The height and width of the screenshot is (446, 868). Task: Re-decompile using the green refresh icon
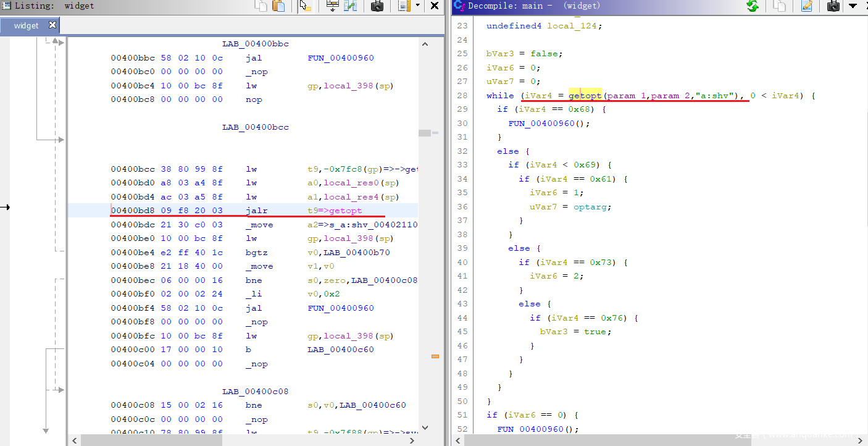click(753, 6)
